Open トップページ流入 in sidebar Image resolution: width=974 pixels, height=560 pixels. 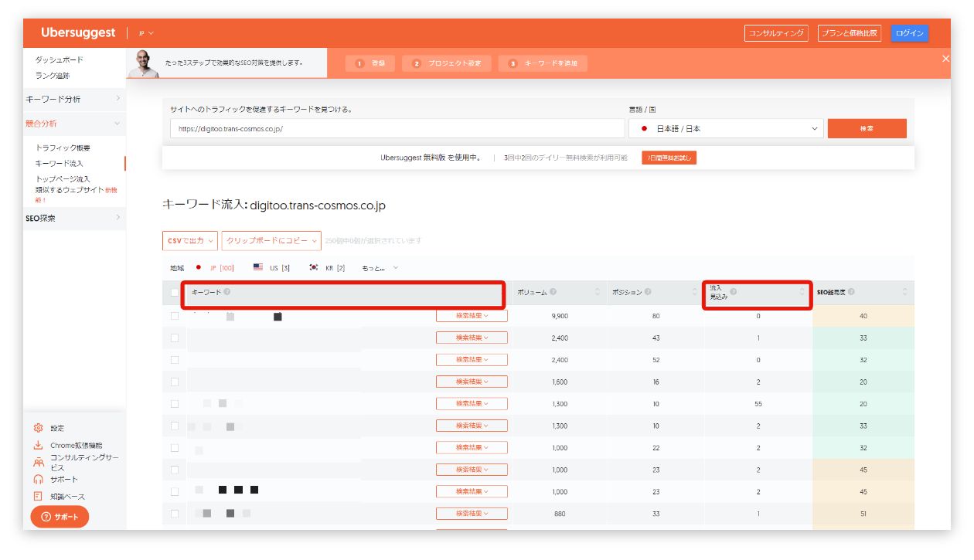(x=63, y=179)
